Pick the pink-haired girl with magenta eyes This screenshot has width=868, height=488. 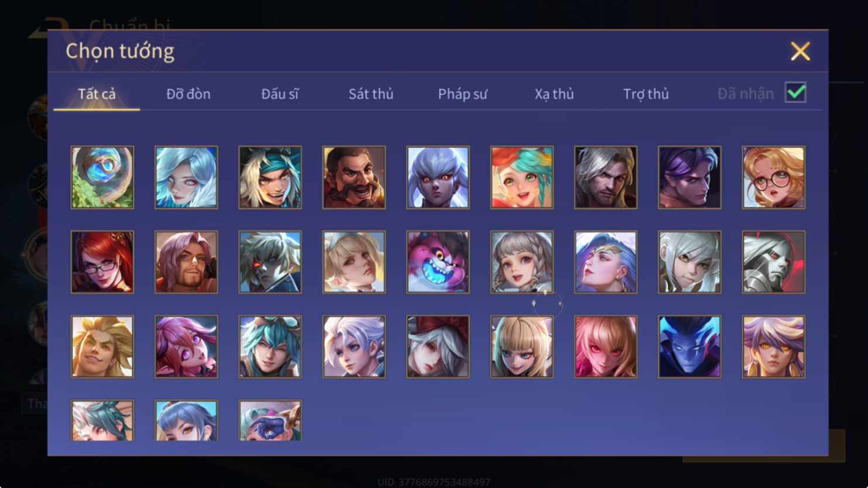coord(186,347)
